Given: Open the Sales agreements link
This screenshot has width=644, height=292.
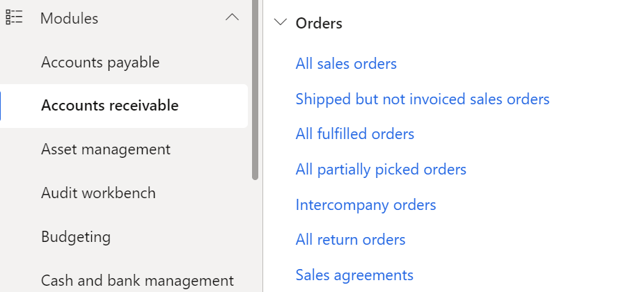Looking at the screenshot, I should pyautogui.click(x=354, y=275).
